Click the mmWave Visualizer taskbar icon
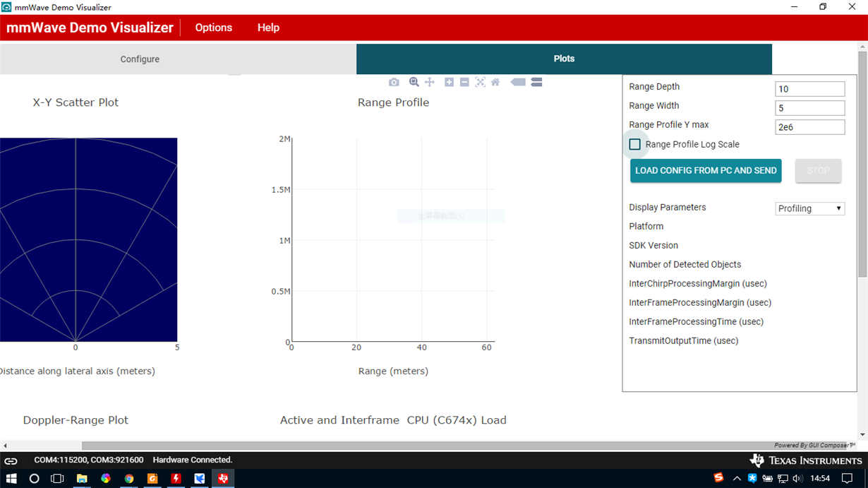Image resolution: width=868 pixels, height=488 pixels. (223, 478)
